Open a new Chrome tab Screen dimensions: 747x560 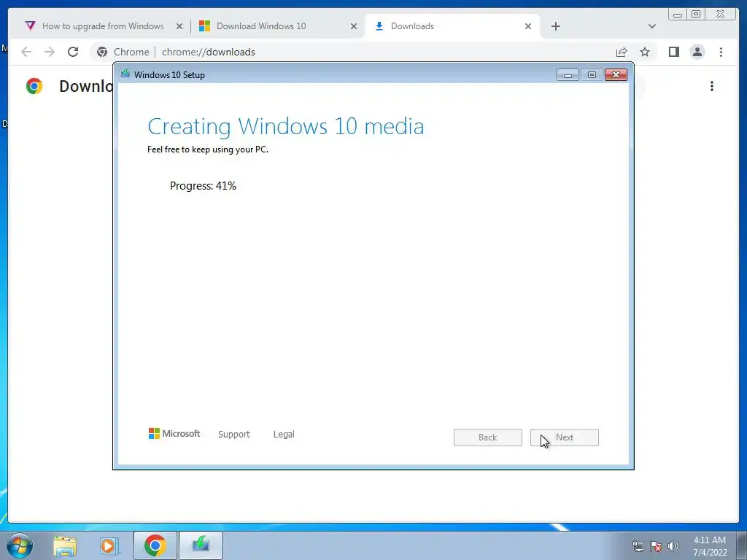pyautogui.click(x=555, y=26)
